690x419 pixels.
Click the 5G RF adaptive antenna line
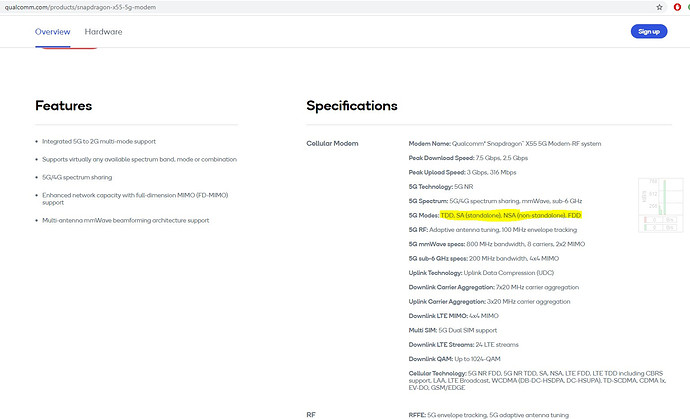point(493,230)
